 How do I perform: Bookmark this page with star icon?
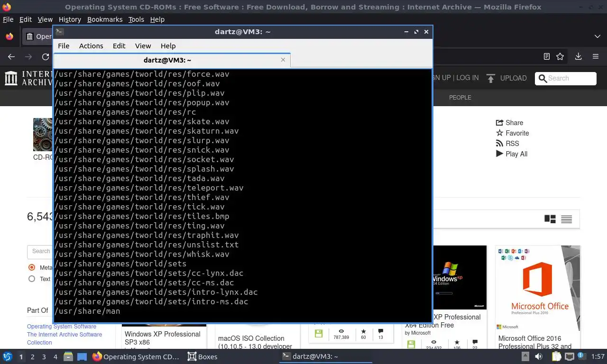(560, 56)
